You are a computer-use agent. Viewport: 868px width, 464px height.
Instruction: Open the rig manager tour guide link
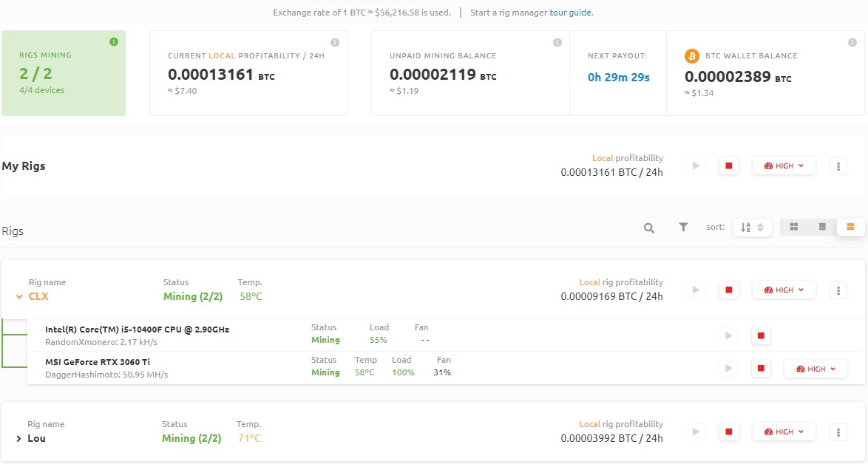[x=572, y=12]
